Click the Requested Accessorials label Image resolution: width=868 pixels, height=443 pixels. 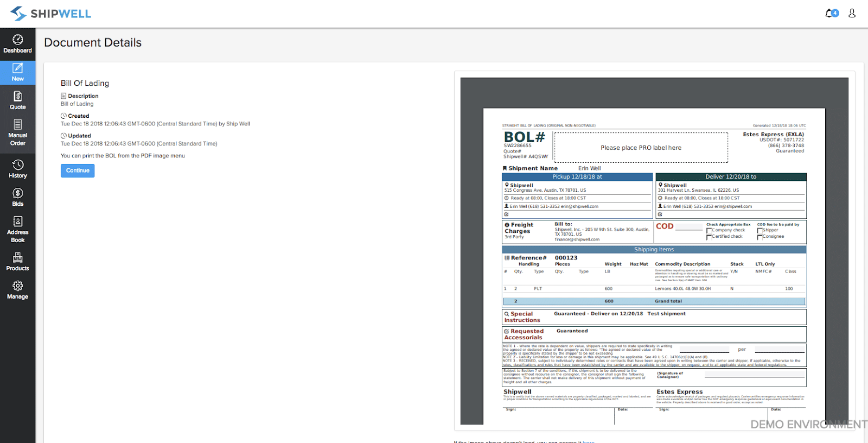point(524,334)
